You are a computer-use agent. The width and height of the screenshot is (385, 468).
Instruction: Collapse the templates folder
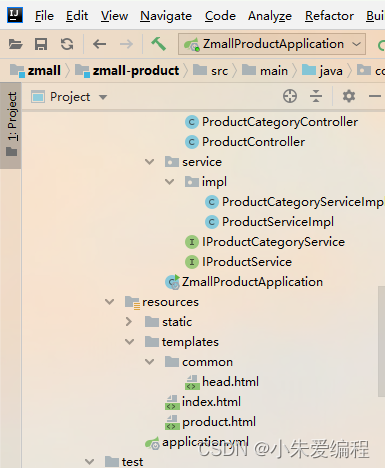point(129,342)
